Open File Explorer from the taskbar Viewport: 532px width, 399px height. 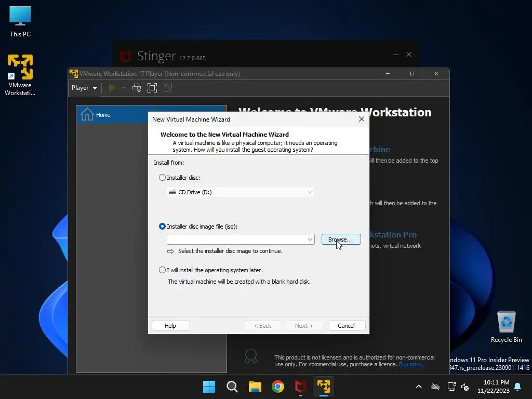[x=255, y=387]
